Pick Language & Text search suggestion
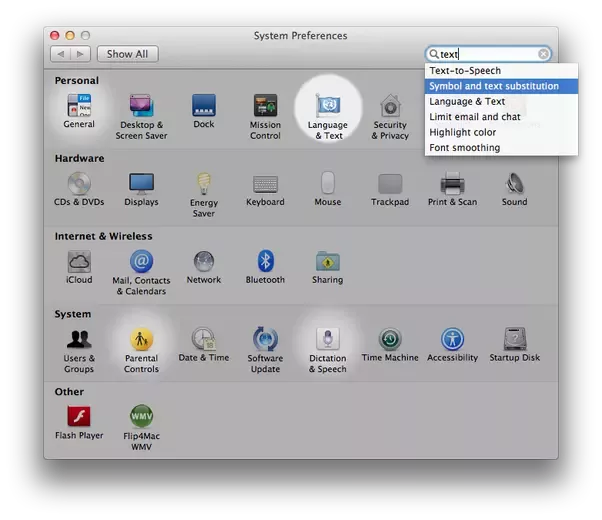Image resolution: width=602 pixels, height=520 pixels. (501, 101)
